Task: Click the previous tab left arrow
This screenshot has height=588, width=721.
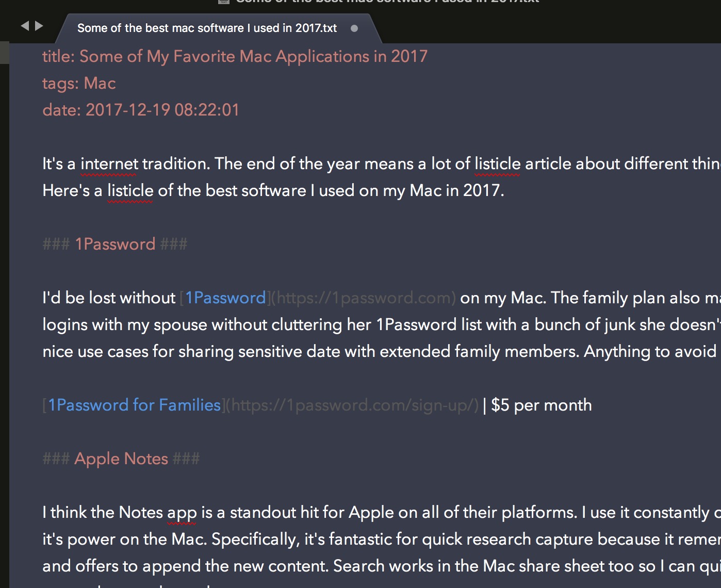Action: [24, 26]
